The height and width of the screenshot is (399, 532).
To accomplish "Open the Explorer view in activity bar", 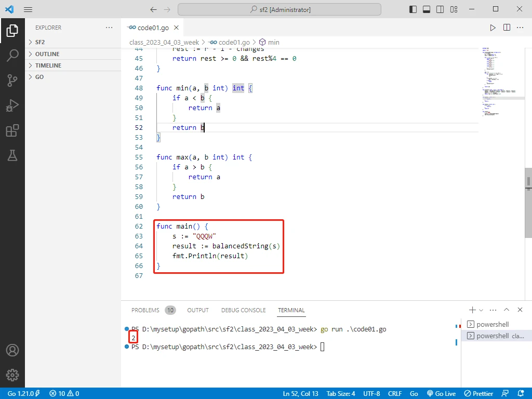I will pyautogui.click(x=12, y=31).
